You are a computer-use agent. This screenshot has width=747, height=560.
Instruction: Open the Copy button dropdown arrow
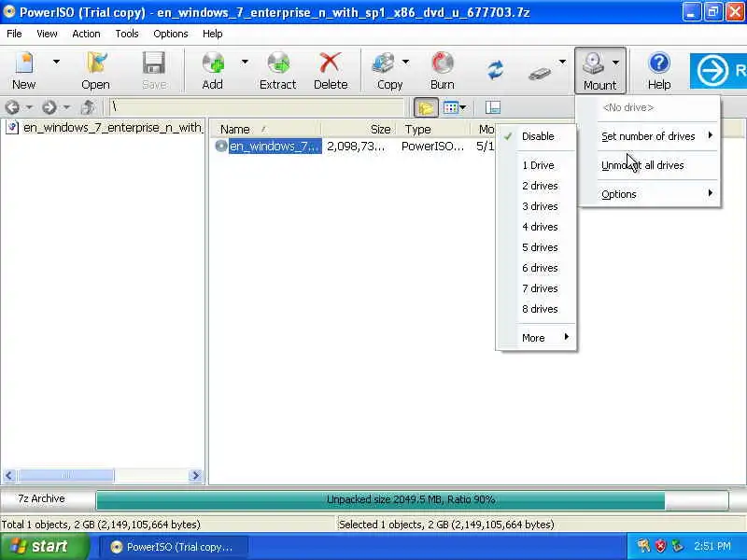405,62
